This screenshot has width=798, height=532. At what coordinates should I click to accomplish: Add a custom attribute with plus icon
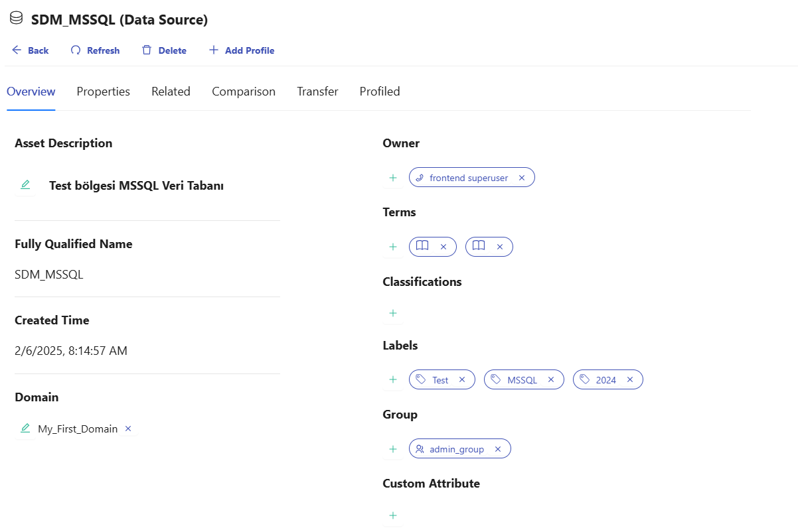pos(393,515)
